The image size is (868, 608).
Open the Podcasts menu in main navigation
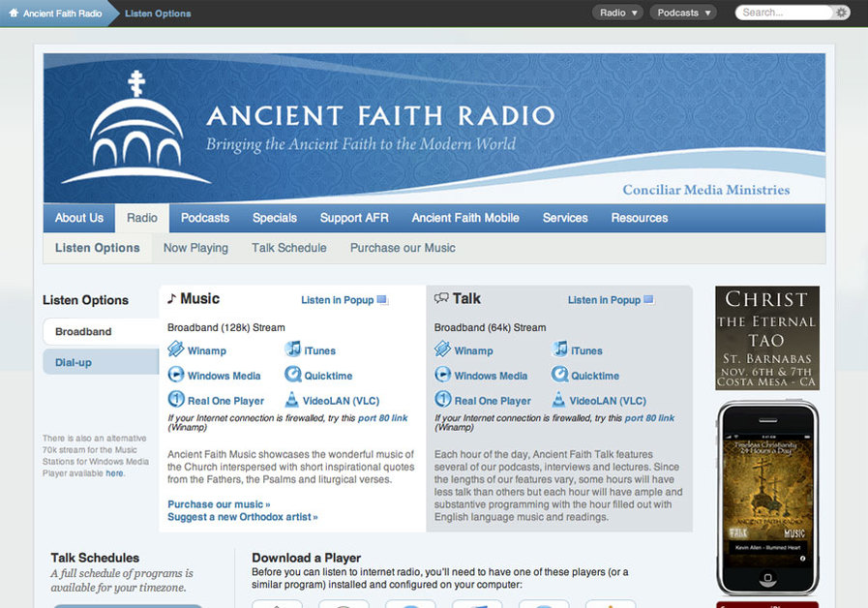[205, 218]
